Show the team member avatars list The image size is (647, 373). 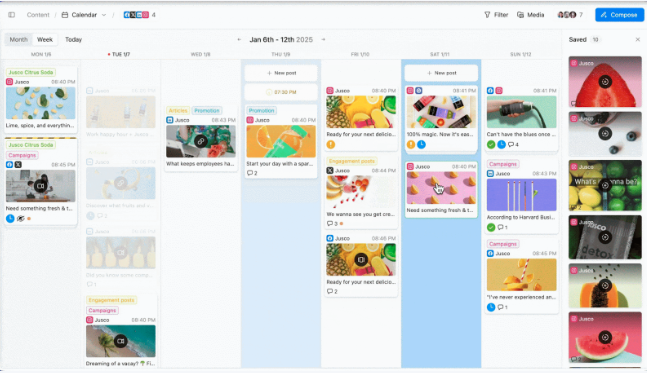coord(570,15)
